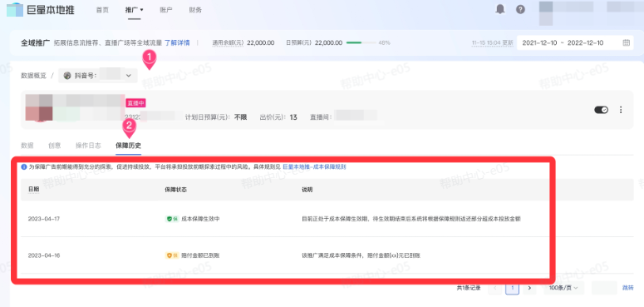Click the 2023-04-16 date cell
This screenshot has width=644, height=307.
(x=44, y=255)
